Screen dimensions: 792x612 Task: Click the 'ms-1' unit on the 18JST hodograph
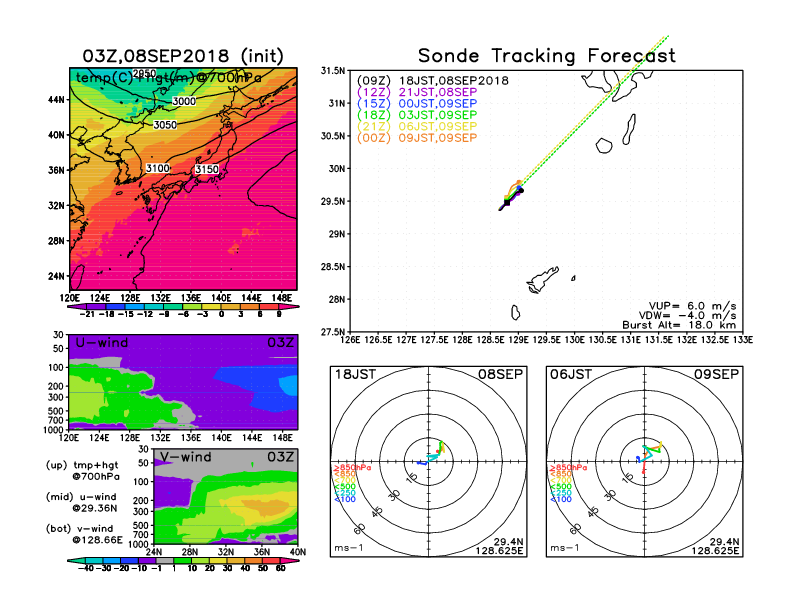point(349,548)
